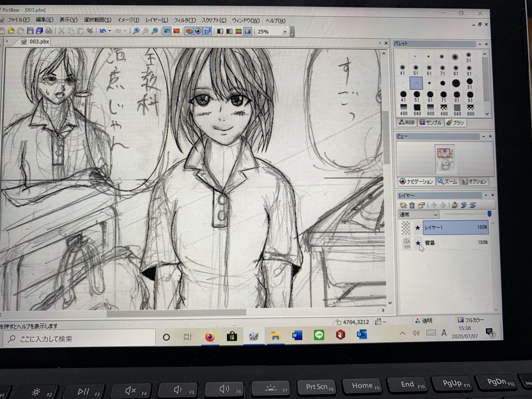532x399 pixels.
Task: Toggle the palette panel toolbar button
Action: coord(189,31)
